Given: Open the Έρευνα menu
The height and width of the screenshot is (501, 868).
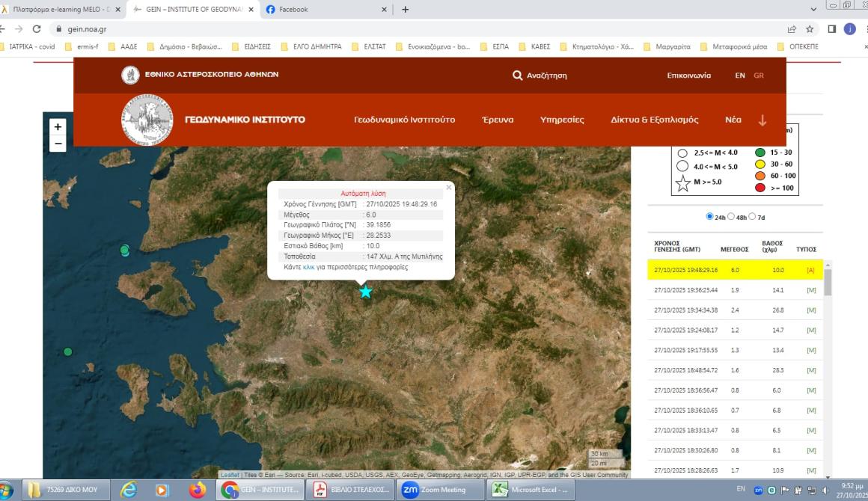Looking at the screenshot, I should click(498, 120).
